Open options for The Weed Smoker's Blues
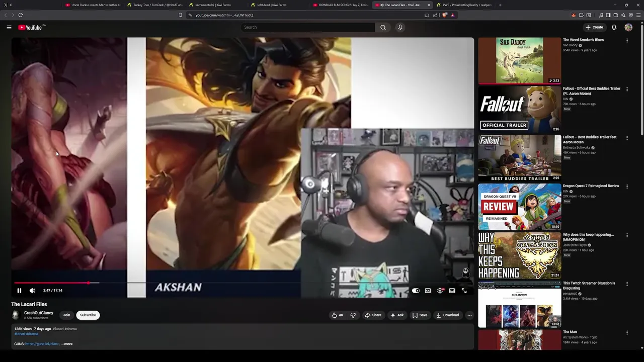The width and height of the screenshot is (644, 362). click(627, 40)
